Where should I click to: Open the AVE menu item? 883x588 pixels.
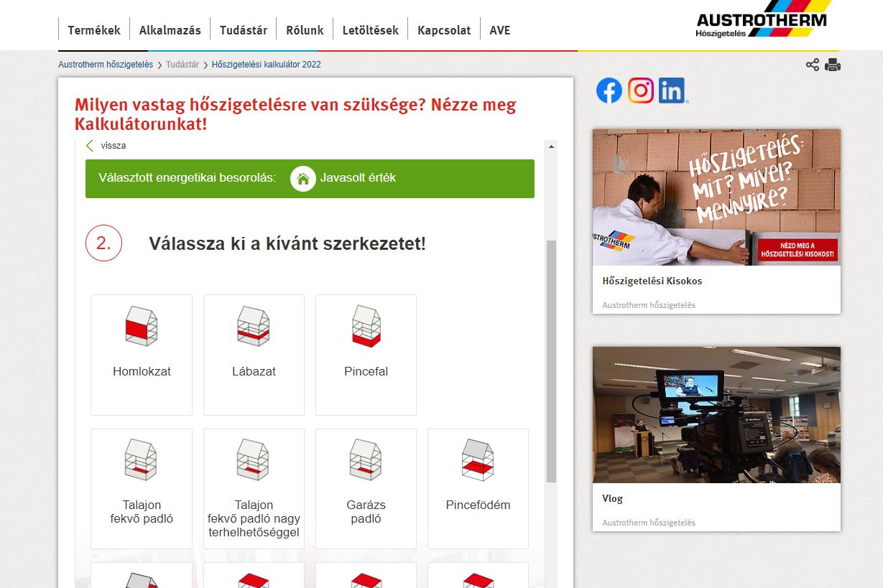click(500, 30)
